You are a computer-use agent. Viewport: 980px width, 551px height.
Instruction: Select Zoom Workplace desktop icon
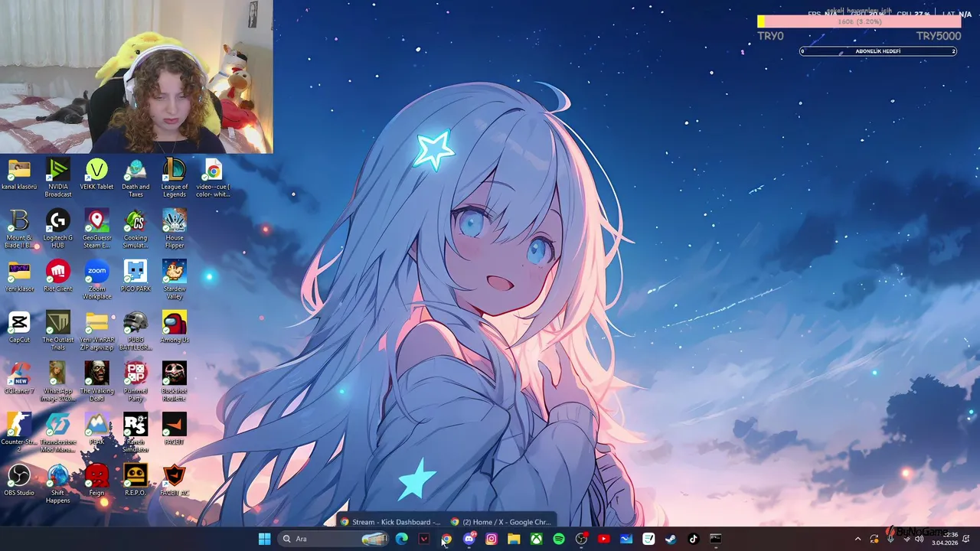pyautogui.click(x=96, y=280)
